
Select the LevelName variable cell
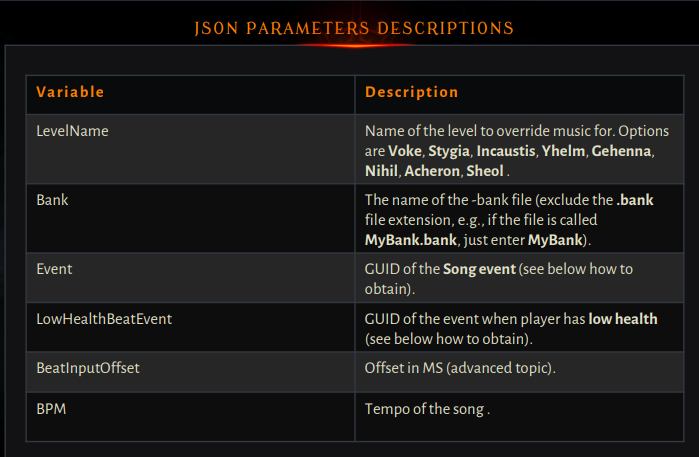[73, 131]
